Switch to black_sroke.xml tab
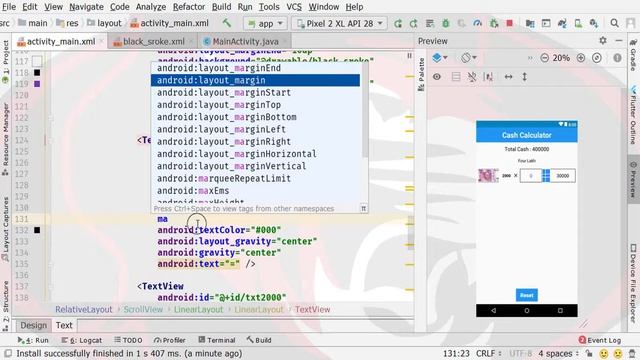This screenshot has height=360, width=640. pyautogui.click(x=153, y=41)
